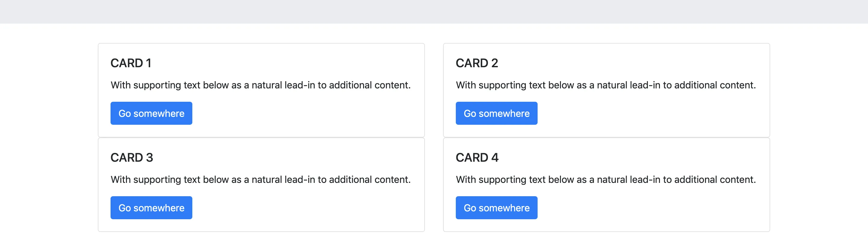Select the CARD 2 title text
Image resolution: width=868 pixels, height=238 pixels.
(x=476, y=63)
